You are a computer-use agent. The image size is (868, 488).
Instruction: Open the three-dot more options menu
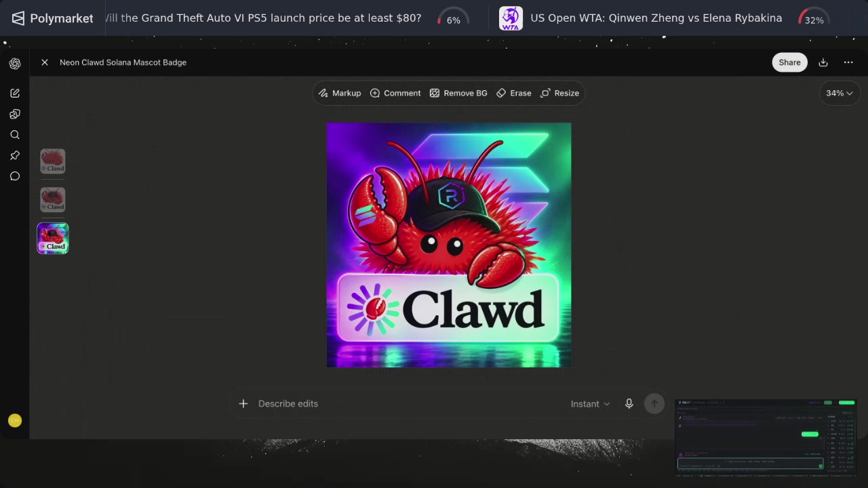click(x=848, y=62)
